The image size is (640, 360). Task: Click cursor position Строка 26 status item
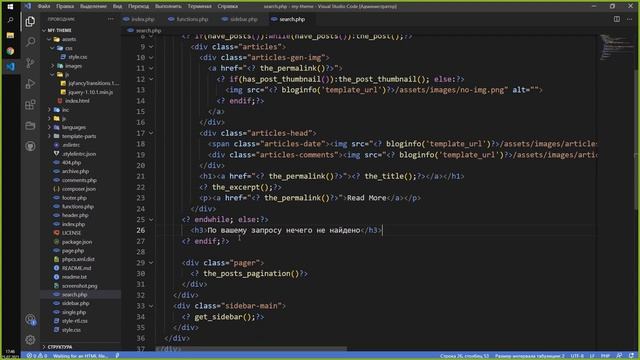click(x=464, y=356)
